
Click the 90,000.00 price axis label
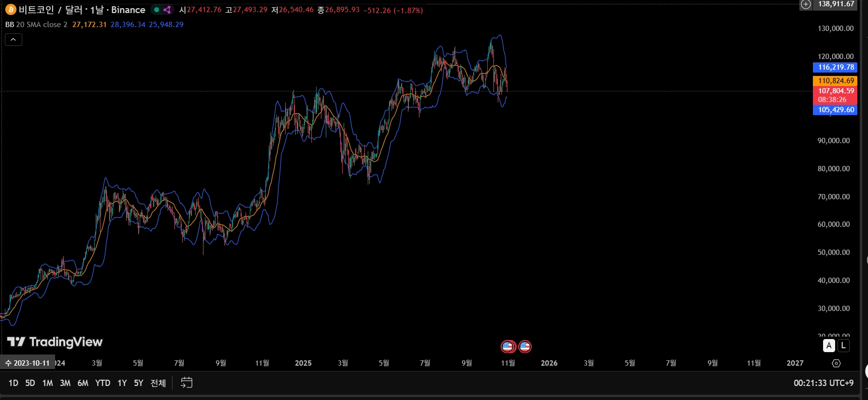[x=834, y=141]
